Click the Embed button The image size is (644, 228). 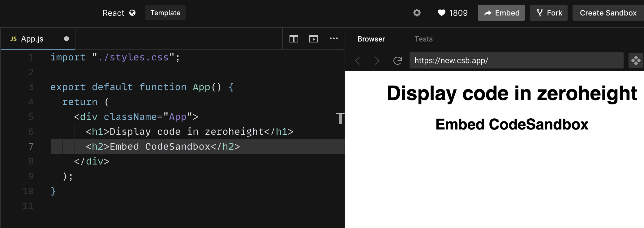click(501, 13)
